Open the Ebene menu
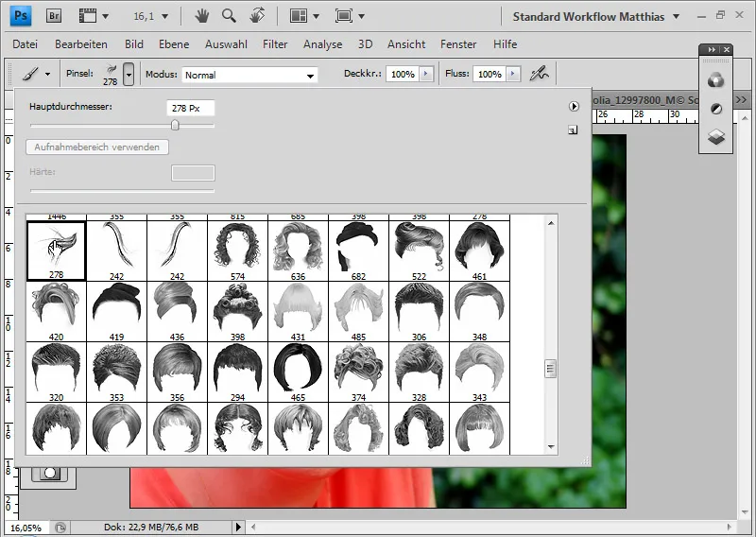 [174, 44]
